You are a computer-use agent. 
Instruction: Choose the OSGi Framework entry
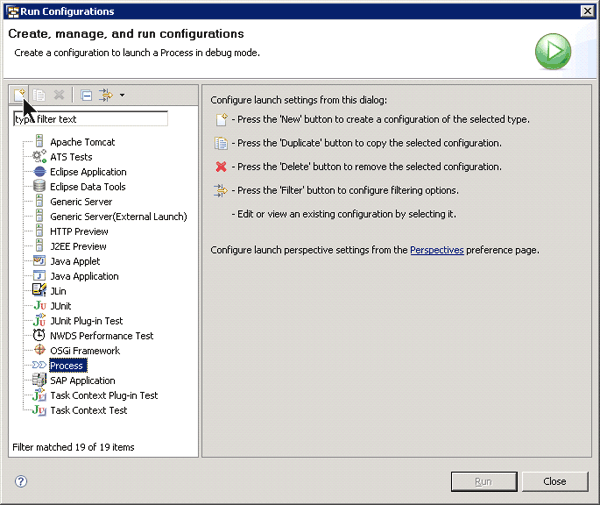[84, 351]
